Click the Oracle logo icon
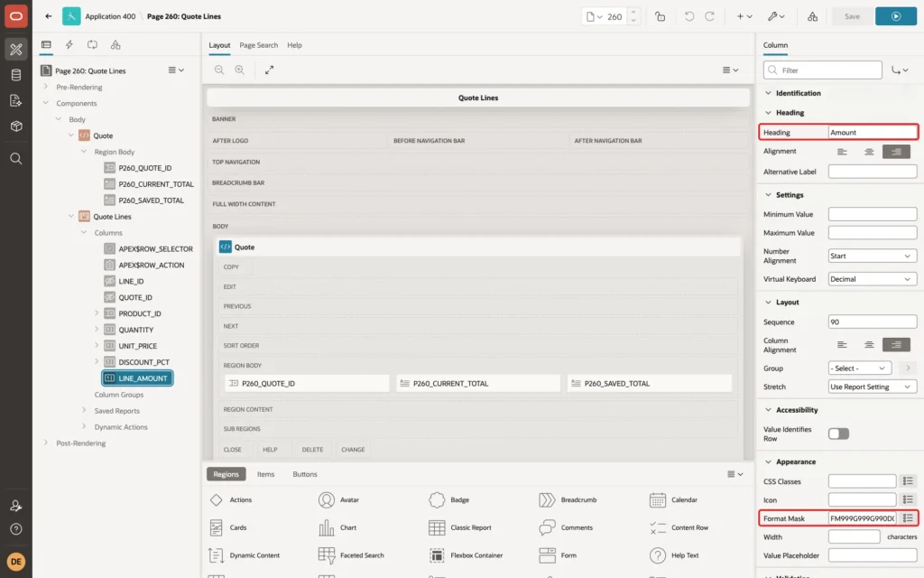 click(x=16, y=16)
